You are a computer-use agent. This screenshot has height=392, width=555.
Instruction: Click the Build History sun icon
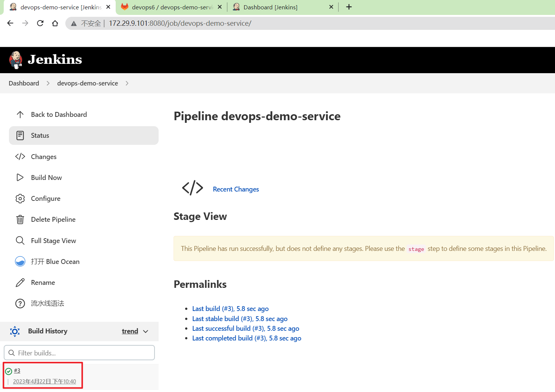[15, 331]
